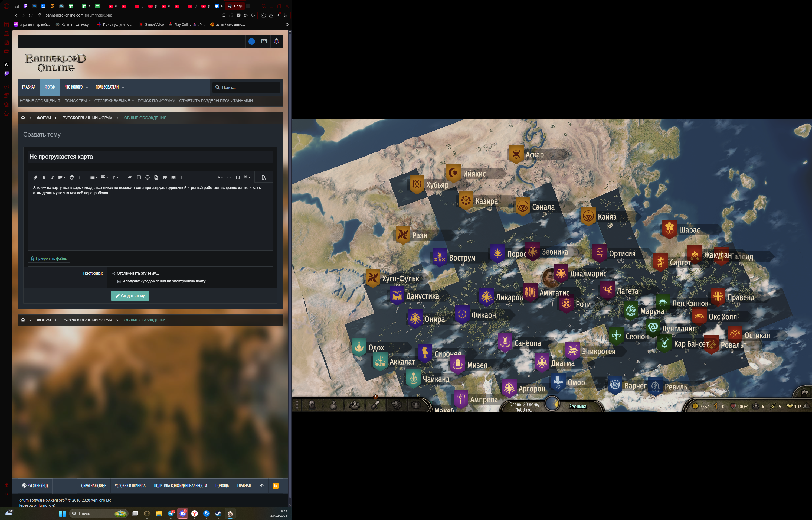Screen dimensions: 812x520
Task: Toggle bold formatting in editor
Action: [44, 177]
